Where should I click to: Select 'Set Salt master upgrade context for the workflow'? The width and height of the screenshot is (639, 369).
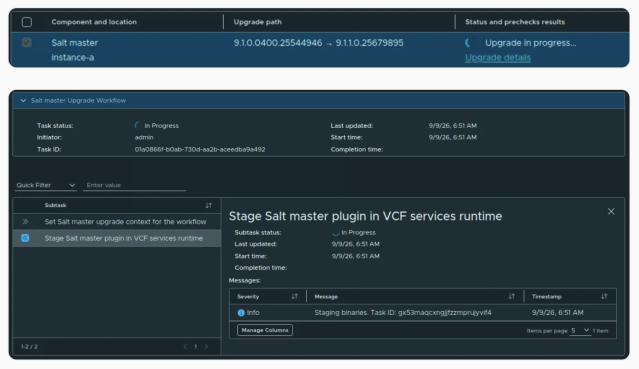click(x=125, y=221)
